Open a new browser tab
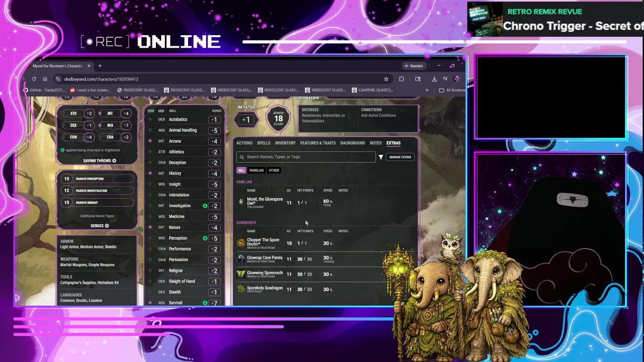The image size is (644, 362). [x=100, y=66]
